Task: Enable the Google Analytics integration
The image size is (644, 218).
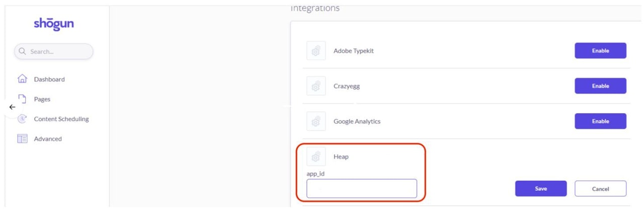Action: 600,121
